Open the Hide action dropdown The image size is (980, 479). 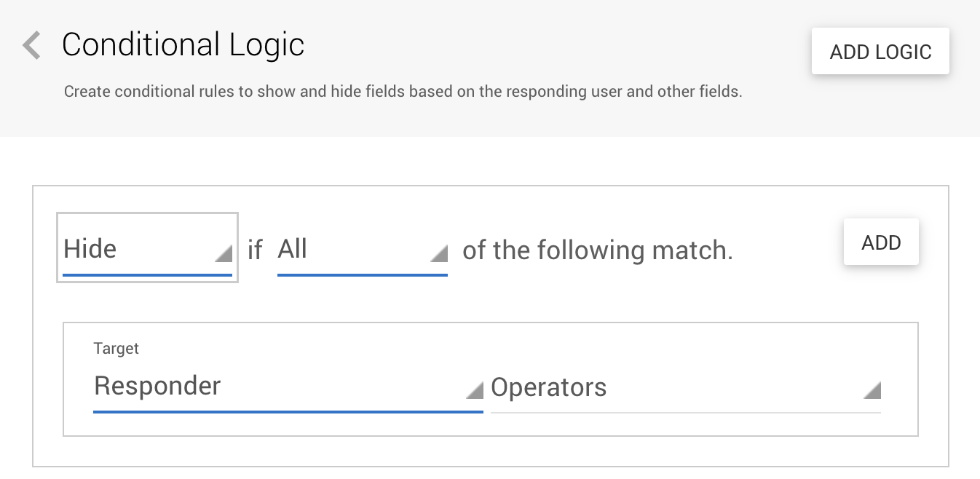147,248
